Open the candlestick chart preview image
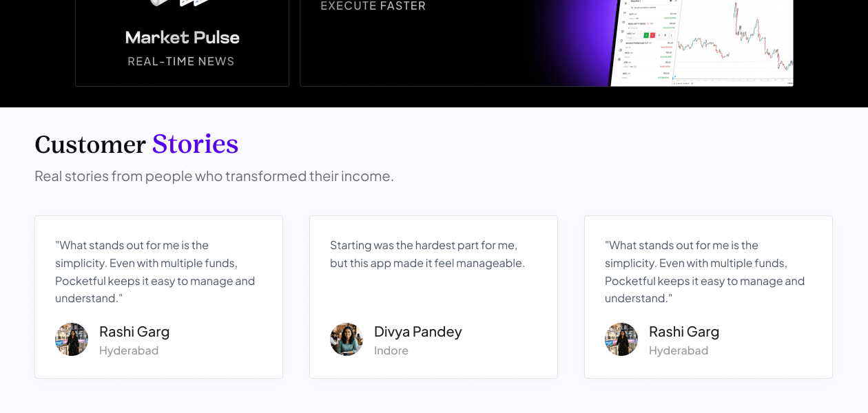 click(x=734, y=41)
